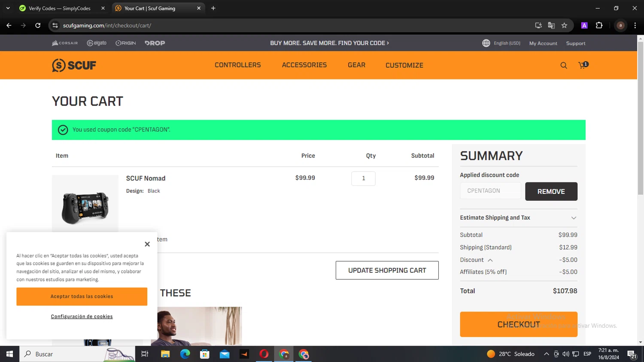Bookmark this page with star icon
The width and height of the screenshot is (644, 362).
564,25
